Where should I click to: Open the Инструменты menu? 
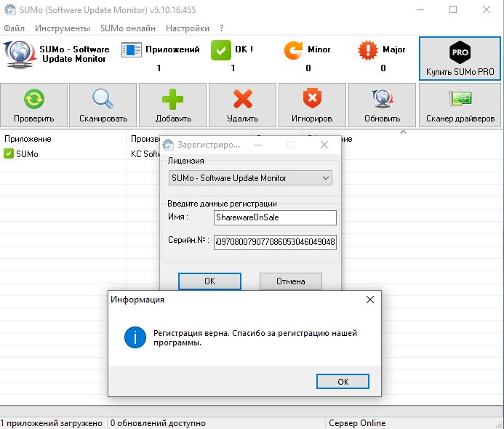pos(63,28)
